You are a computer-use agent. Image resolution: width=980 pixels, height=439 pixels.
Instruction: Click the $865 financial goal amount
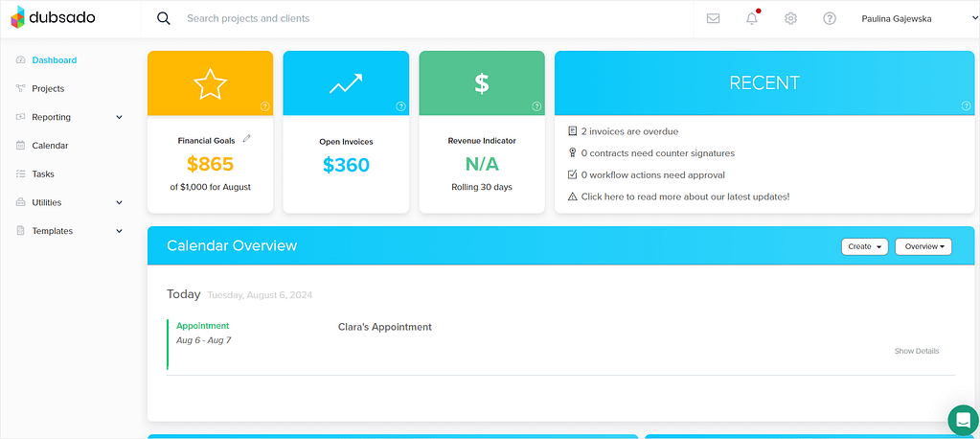pos(210,165)
